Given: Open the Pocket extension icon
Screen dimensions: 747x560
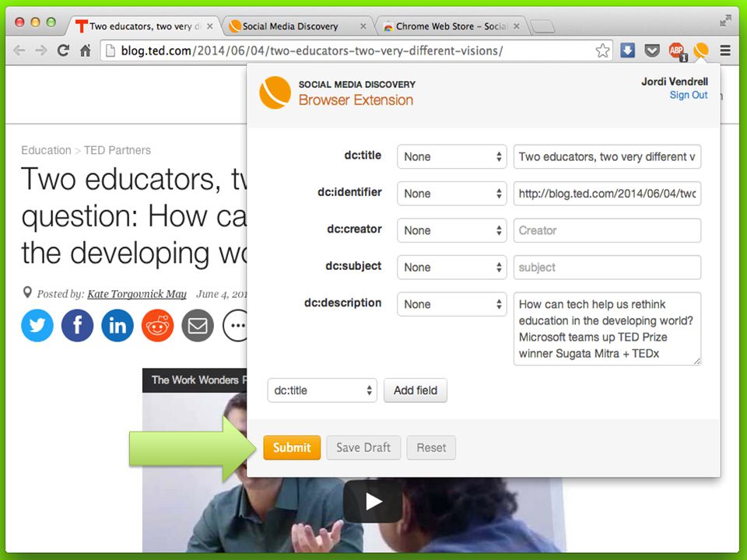Looking at the screenshot, I should click(652, 50).
